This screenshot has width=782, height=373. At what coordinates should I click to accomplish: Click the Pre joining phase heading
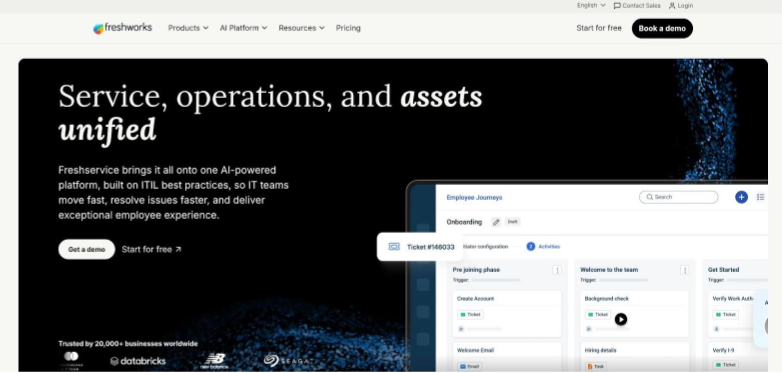pos(476,270)
